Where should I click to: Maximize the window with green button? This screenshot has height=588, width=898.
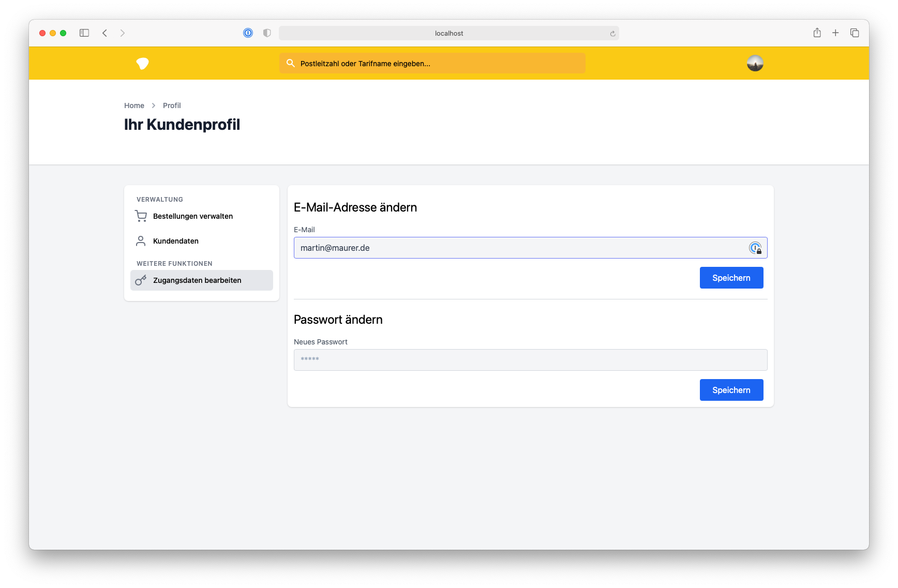click(x=63, y=33)
